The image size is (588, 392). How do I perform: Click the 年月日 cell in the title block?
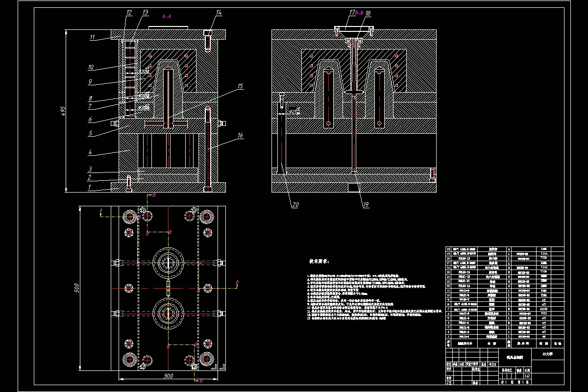coord(492,364)
